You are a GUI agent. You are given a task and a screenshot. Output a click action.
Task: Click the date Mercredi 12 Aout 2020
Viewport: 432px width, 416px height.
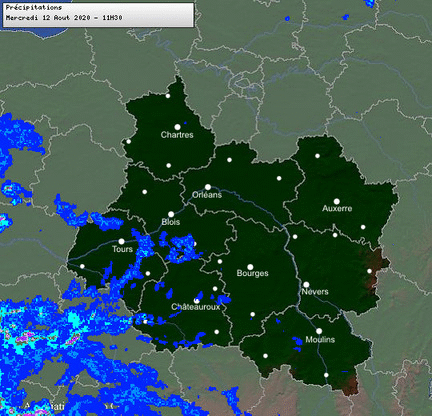point(48,18)
